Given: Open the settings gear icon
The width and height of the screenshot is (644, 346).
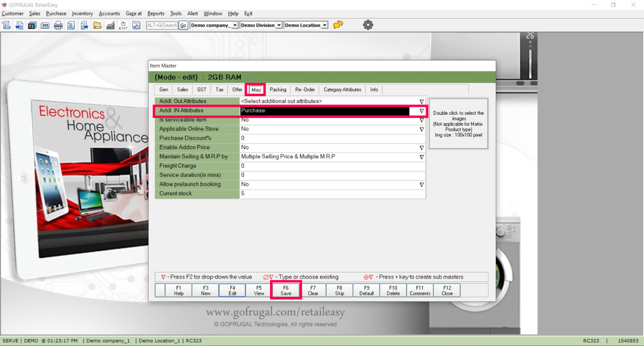Looking at the screenshot, I should point(368,25).
